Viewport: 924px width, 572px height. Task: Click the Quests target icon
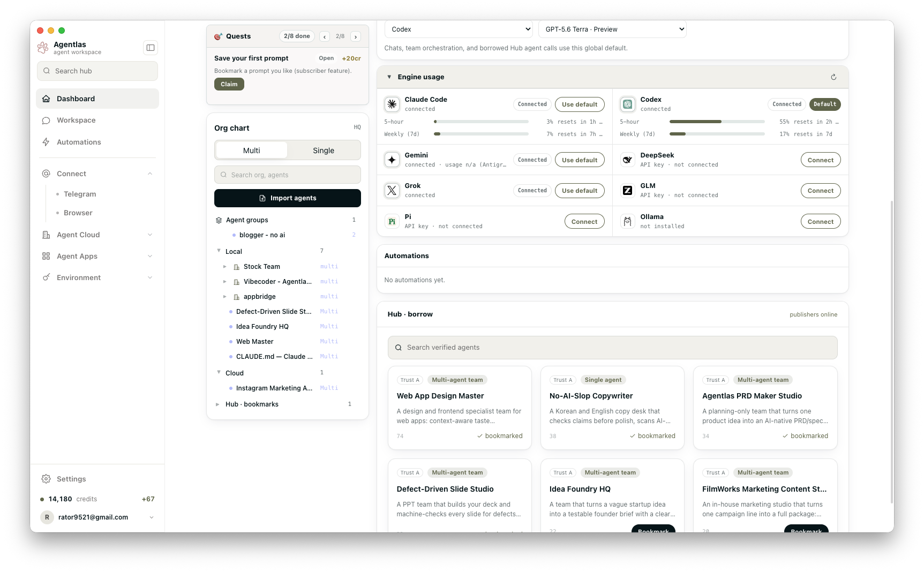[x=218, y=36]
